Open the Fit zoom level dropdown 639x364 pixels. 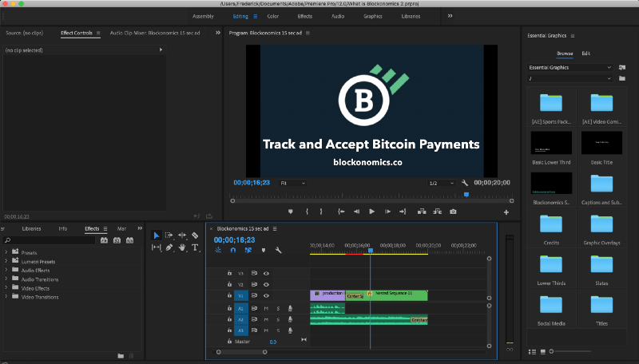click(x=292, y=184)
